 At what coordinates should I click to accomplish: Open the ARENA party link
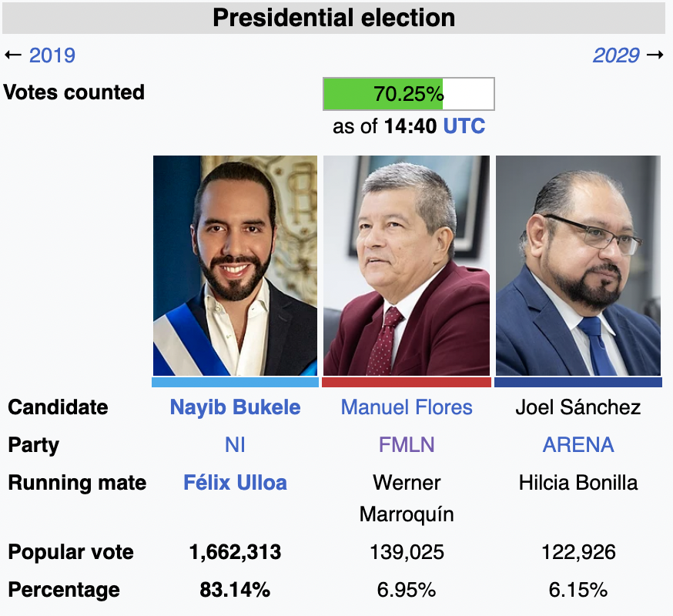[x=578, y=445]
